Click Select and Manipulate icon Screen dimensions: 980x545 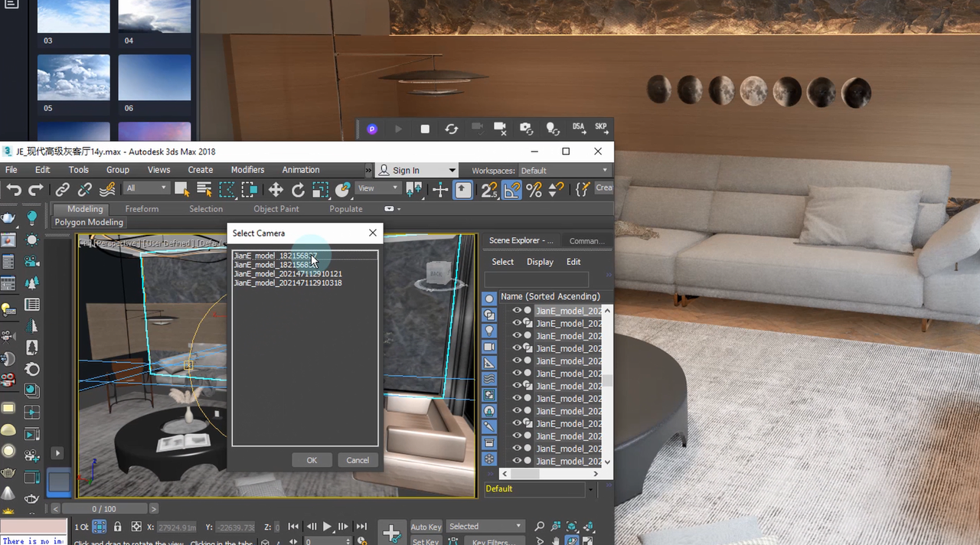[x=440, y=190]
